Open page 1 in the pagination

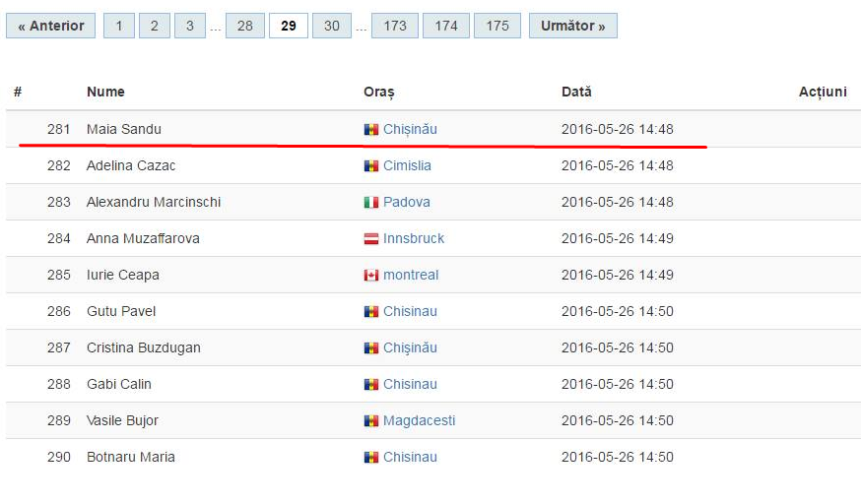tap(119, 26)
